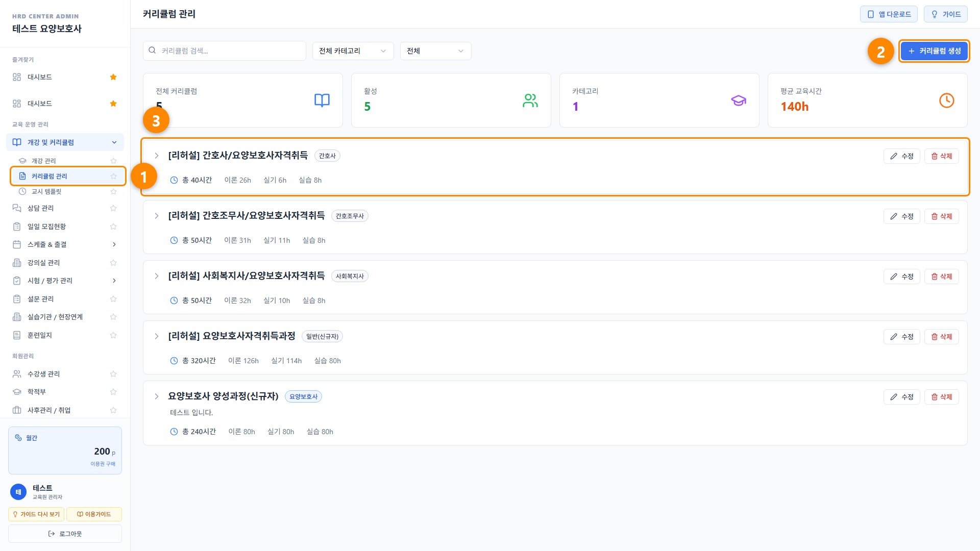This screenshot has width=980, height=551.
Task: Delete the 간호사/요양보호사자격취득 curriculum
Action: 941,156
